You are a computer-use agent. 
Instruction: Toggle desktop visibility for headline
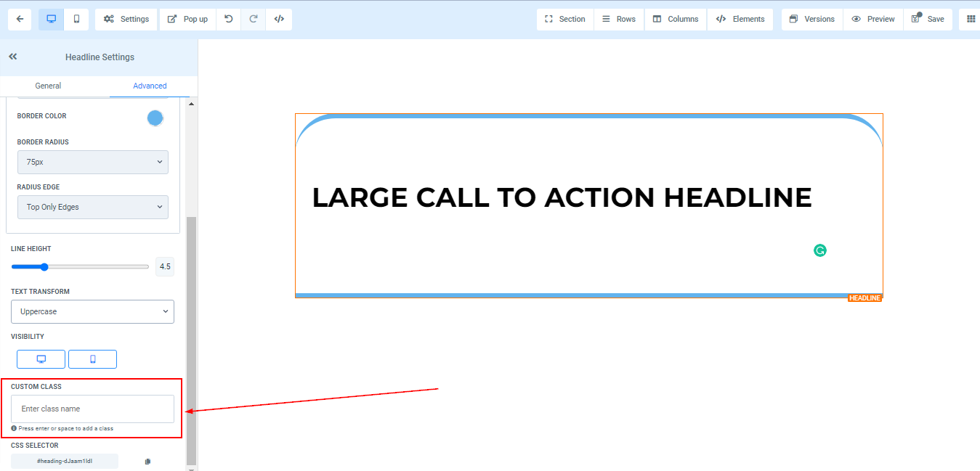(41, 359)
